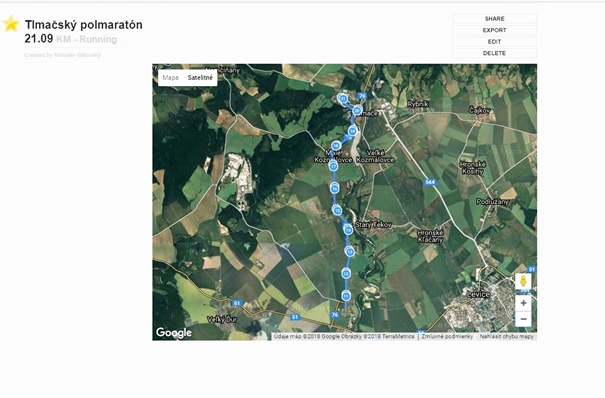
Task: Click the EDIT button
Action: tap(494, 42)
